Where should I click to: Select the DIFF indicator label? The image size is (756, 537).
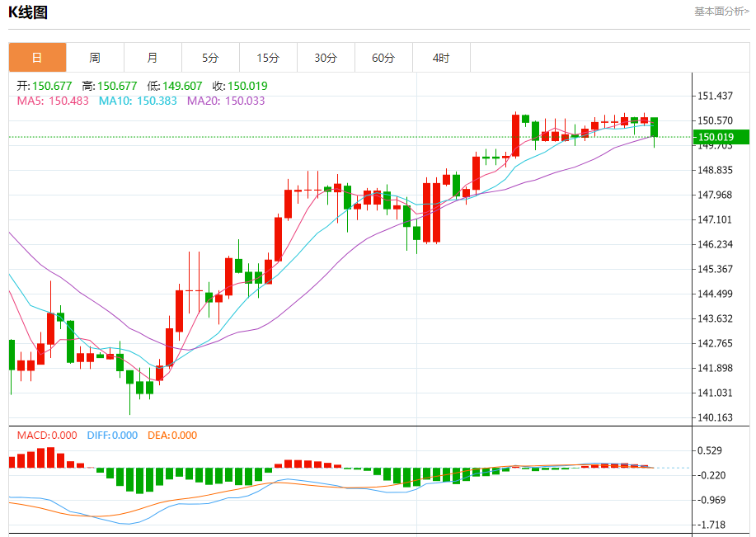pos(112,436)
